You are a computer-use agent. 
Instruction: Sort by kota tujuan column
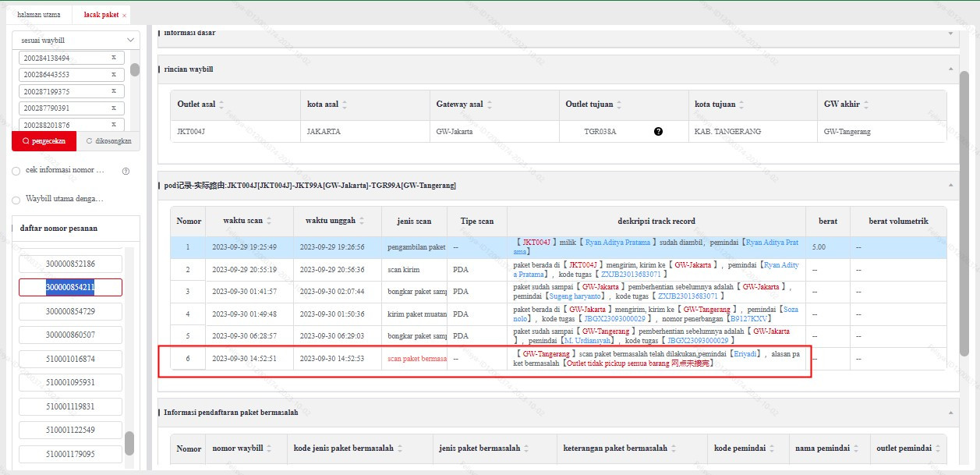point(741,105)
